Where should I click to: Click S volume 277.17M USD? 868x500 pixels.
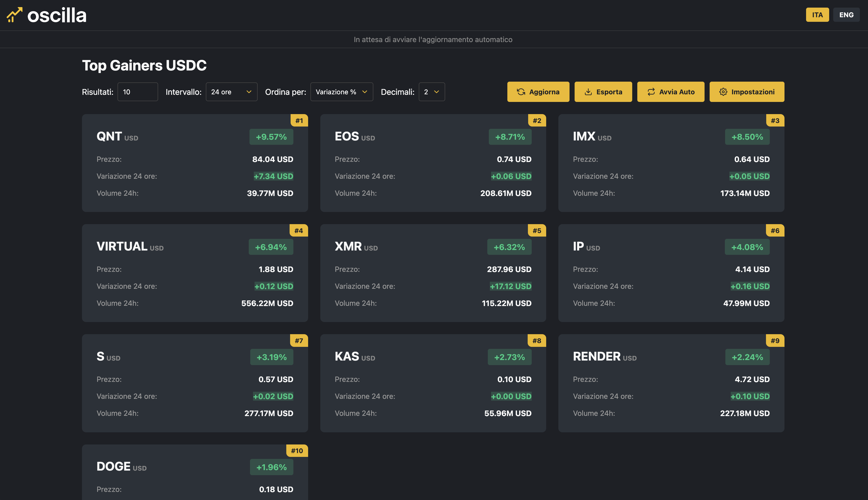click(269, 413)
